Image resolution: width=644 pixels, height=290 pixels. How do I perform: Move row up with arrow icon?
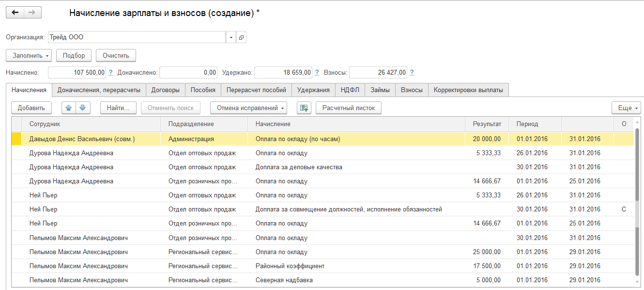point(69,108)
